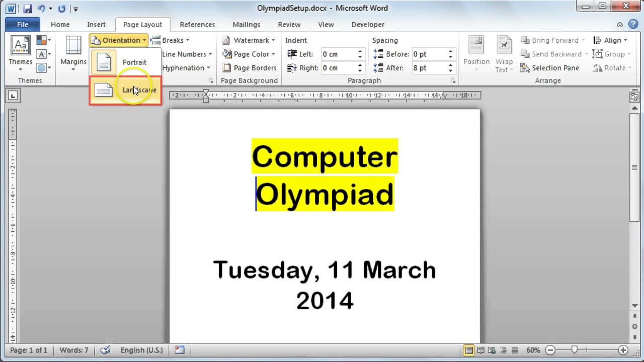Choose Portrait orientation
The height and width of the screenshot is (362, 644).
coord(125,62)
